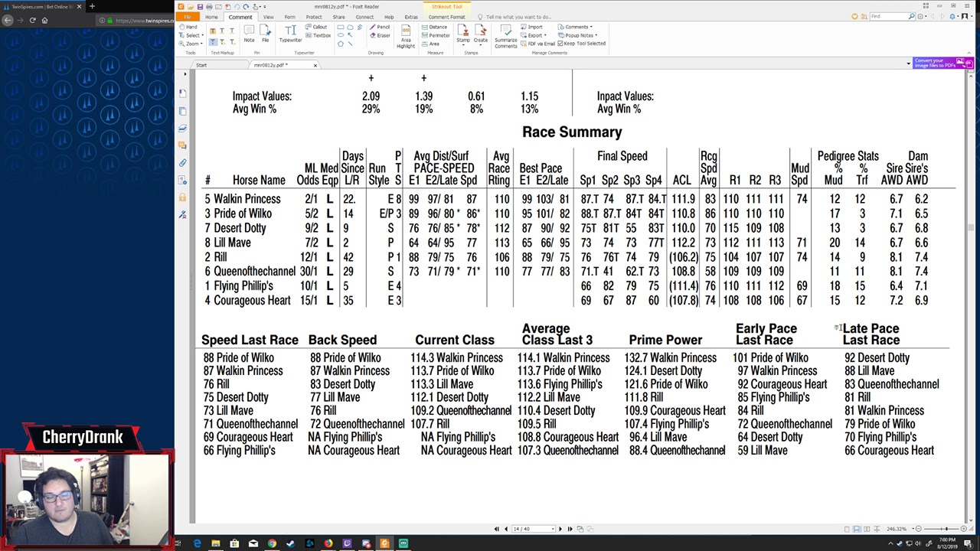
Task: Select the Pencil drawing tool
Action: click(380, 27)
